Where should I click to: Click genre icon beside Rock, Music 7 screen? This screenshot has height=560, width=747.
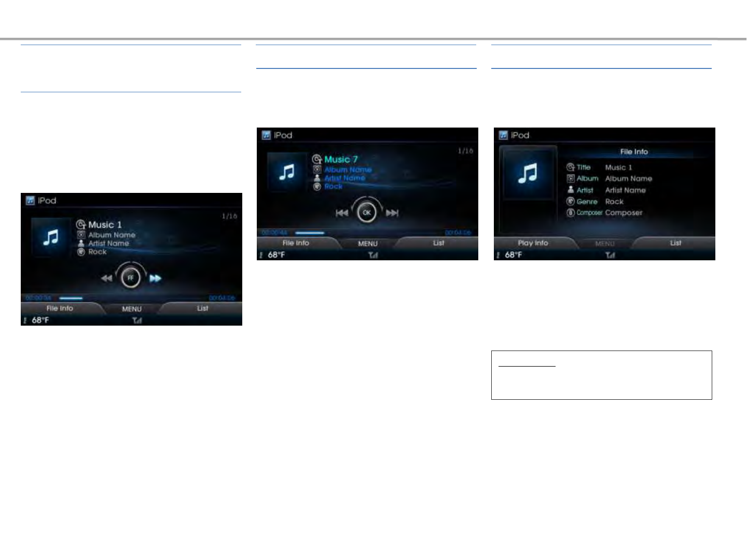tap(317, 187)
